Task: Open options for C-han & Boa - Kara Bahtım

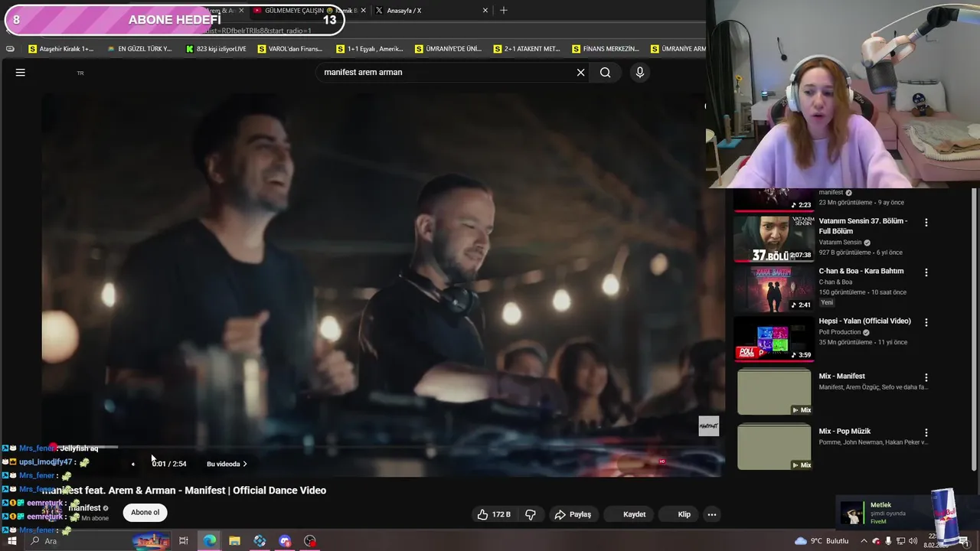Action: pos(926,272)
